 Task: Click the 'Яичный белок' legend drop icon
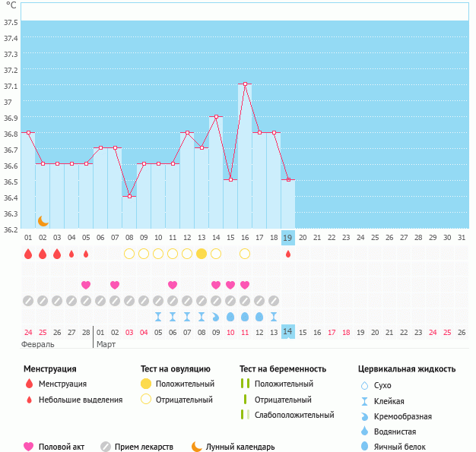point(365,447)
